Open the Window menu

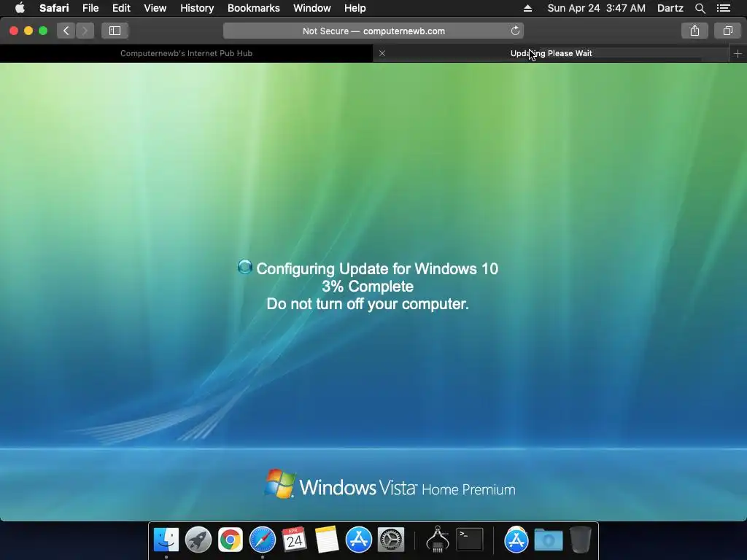[312, 8]
